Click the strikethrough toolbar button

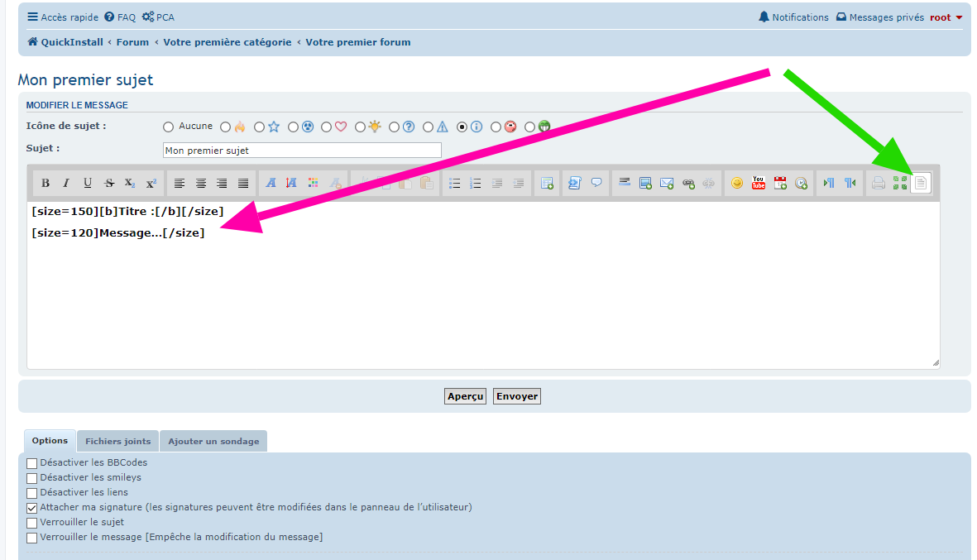(x=109, y=184)
